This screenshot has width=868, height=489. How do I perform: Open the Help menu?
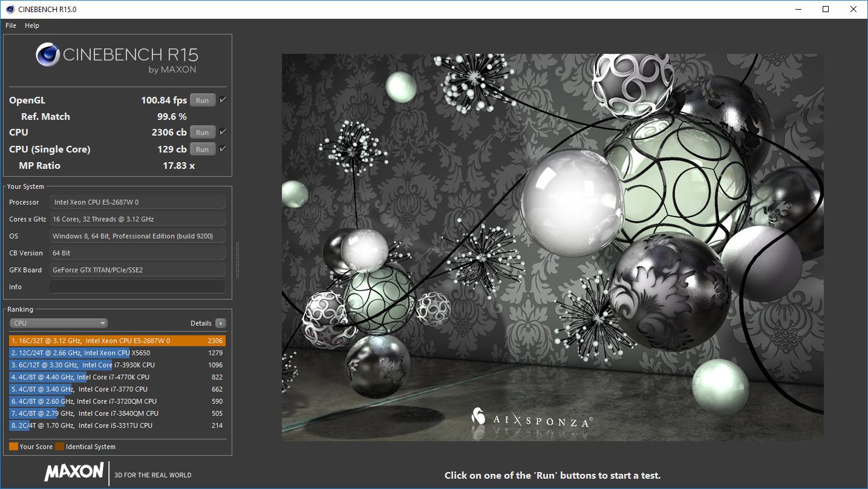click(32, 25)
